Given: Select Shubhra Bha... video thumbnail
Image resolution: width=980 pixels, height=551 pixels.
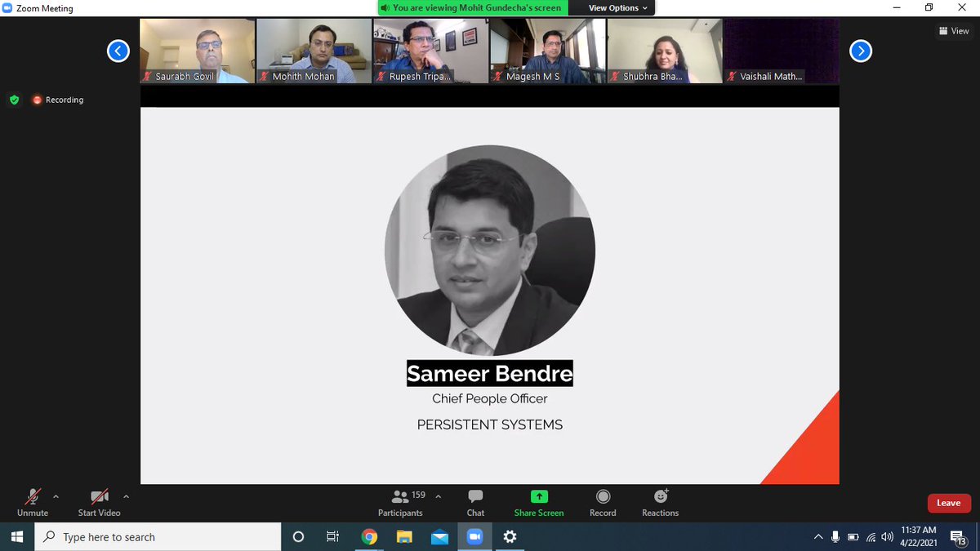Looking at the screenshot, I should pos(665,51).
